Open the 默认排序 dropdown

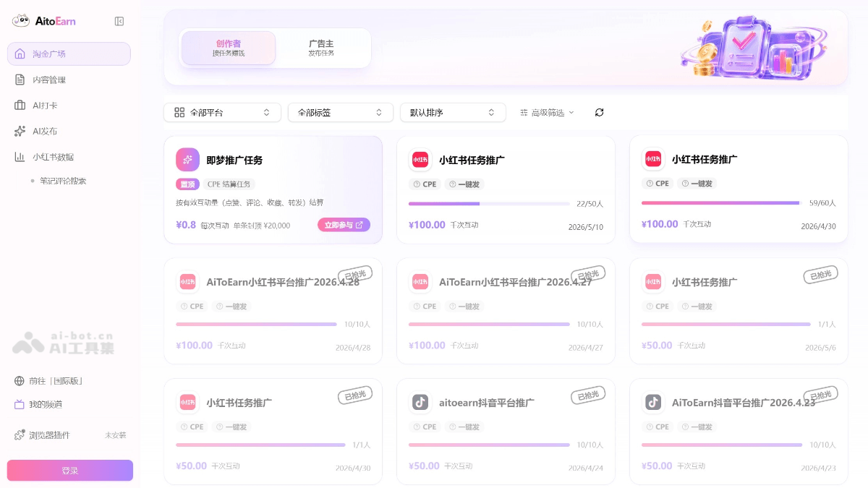453,113
